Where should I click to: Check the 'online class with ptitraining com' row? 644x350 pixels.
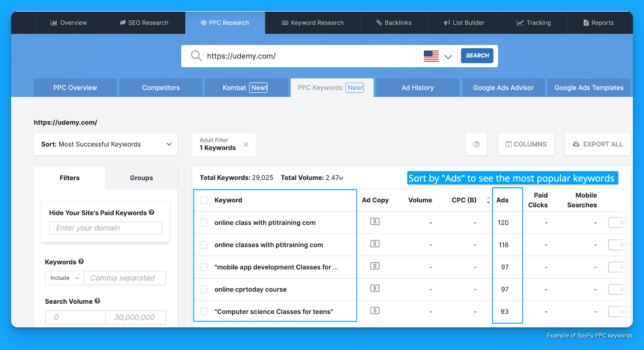[x=204, y=223]
